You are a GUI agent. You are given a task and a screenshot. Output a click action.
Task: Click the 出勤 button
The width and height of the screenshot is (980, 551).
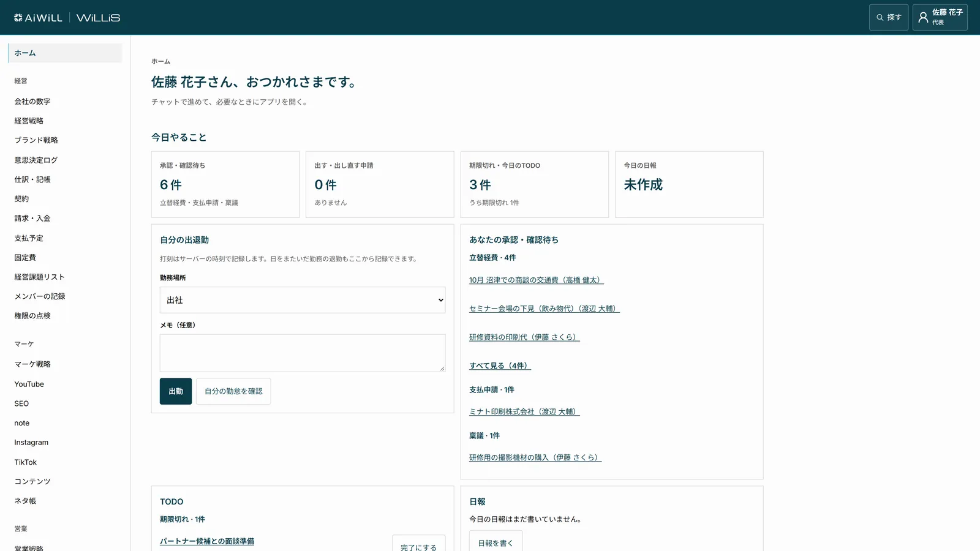click(x=176, y=391)
